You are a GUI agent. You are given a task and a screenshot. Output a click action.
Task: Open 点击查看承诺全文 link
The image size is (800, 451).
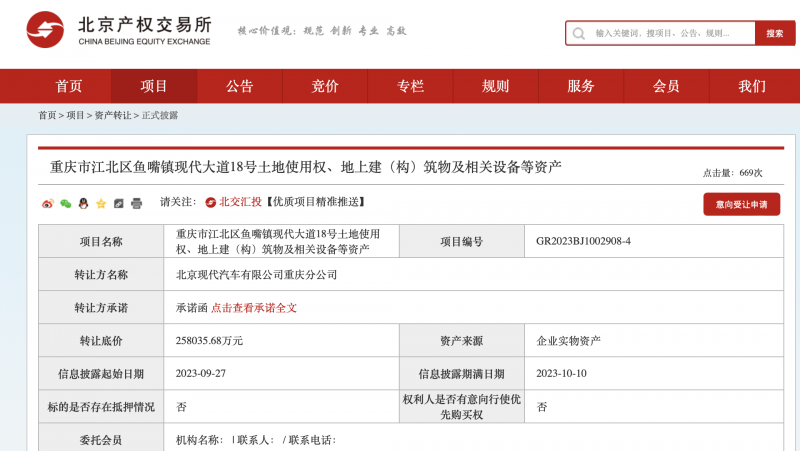pos(254,308)
